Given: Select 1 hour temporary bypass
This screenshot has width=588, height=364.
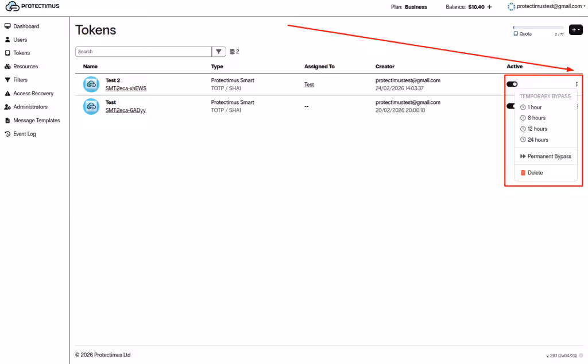Looking at the screenshot, I should pyautogui.click(x=546, y=107).
